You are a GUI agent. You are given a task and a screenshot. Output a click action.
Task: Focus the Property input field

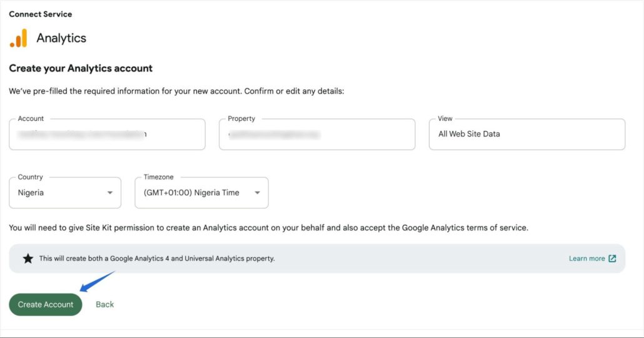[317, 135]
